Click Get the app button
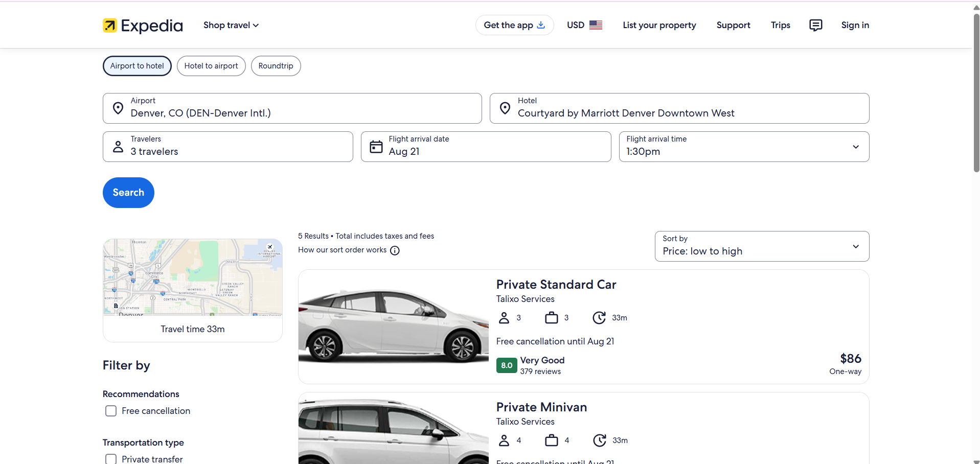This screenshot has height=464, width=980. coord(514,25)
